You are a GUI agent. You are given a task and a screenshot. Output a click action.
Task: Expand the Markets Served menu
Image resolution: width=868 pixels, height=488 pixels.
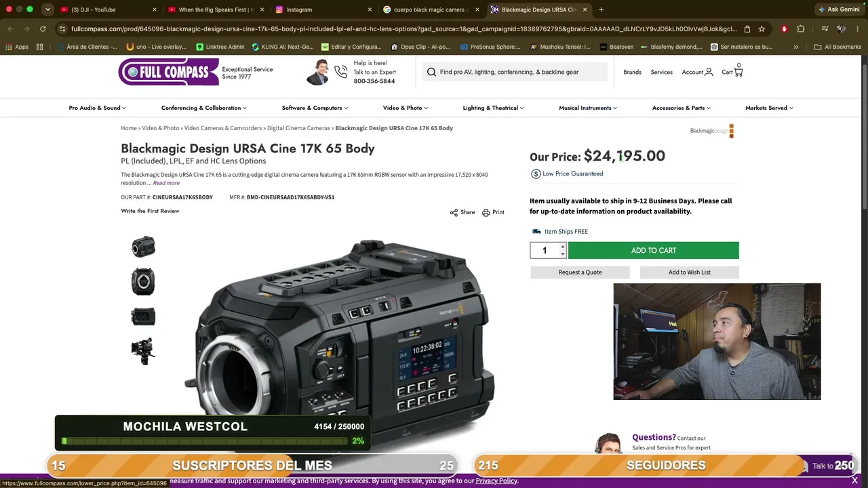point(769,108)
